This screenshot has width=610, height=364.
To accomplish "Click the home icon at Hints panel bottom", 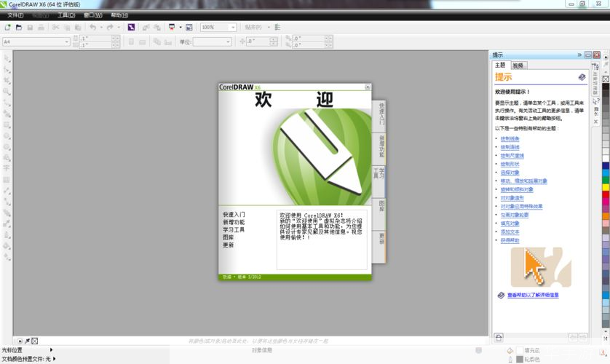I will tap(499, 337).
